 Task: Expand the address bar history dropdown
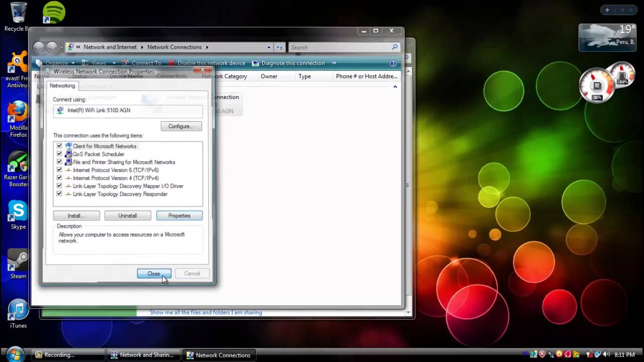[x=269, y=47]
